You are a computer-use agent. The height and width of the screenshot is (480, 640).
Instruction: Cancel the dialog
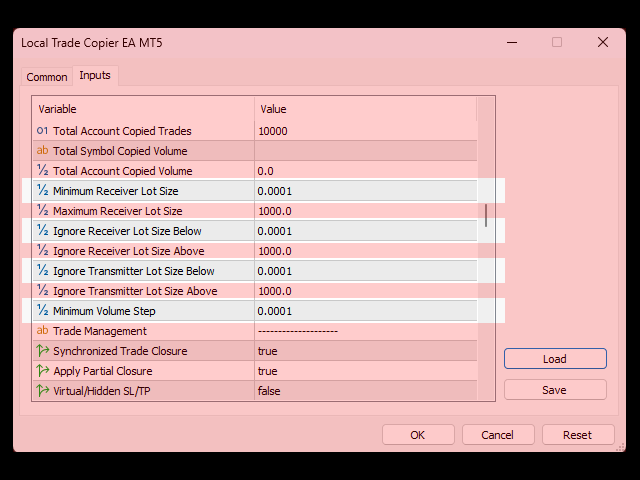coord(498,435)
